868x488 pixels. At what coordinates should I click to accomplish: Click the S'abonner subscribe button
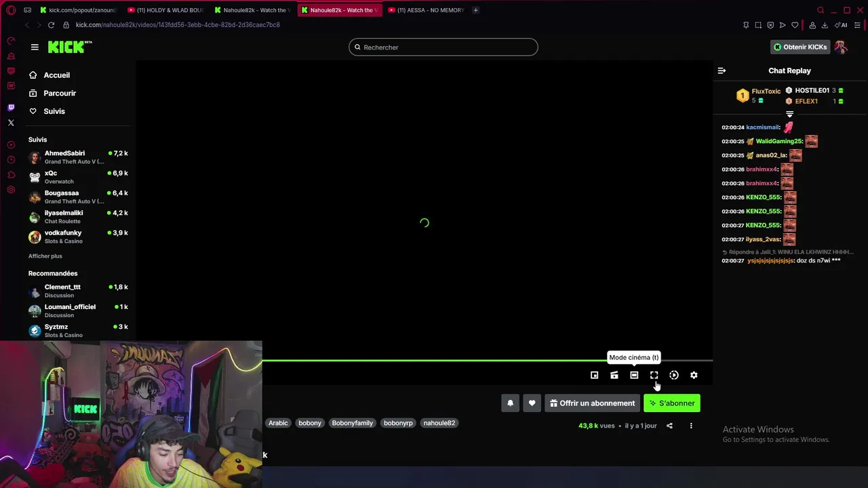672,403
